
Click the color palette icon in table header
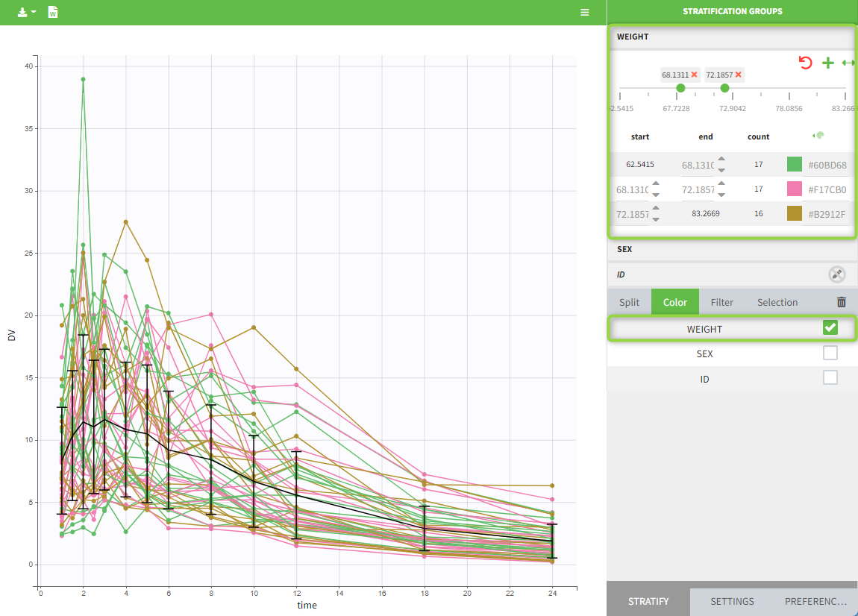pos(818,136)
